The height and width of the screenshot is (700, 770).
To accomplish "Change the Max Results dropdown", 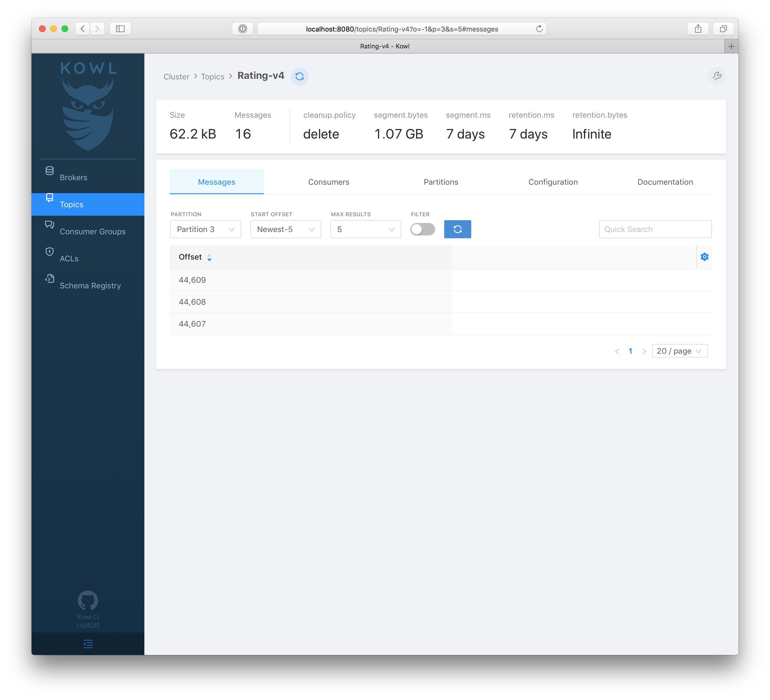I will 365,229.
